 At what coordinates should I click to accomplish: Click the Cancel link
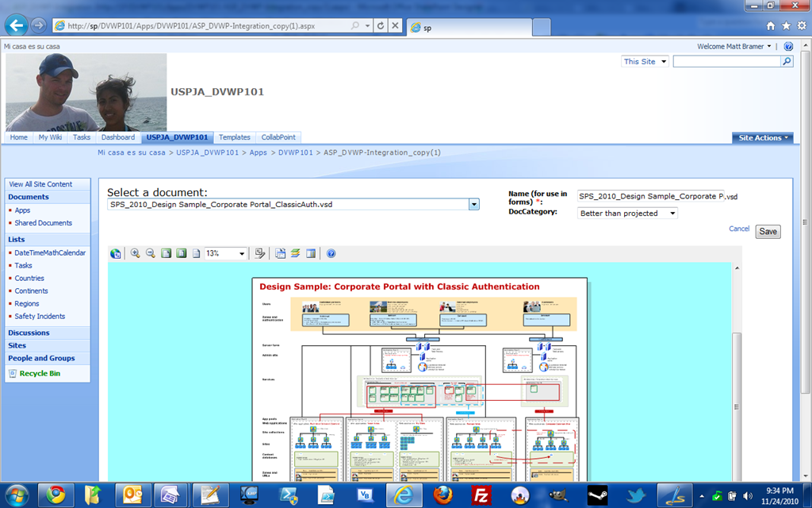click(x=739, y=229)
